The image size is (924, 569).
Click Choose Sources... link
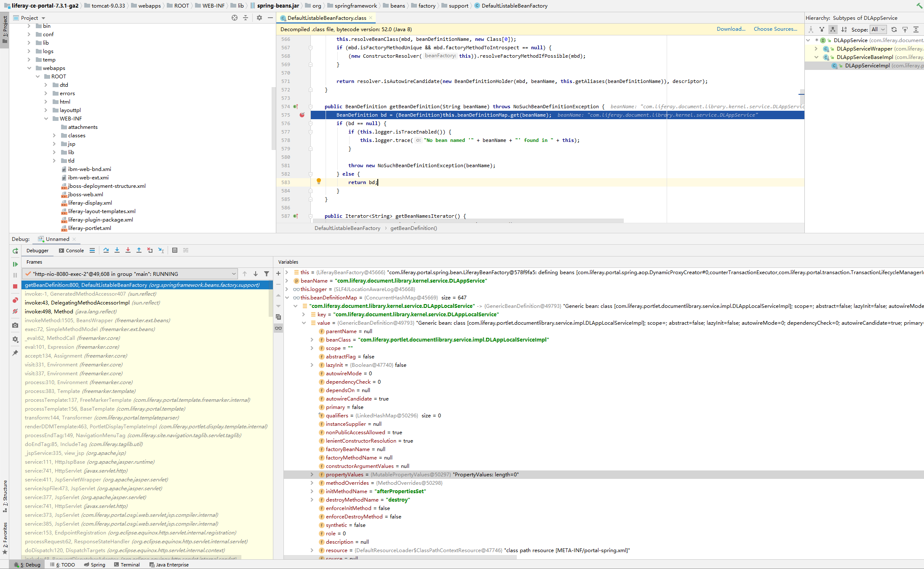coord(775,29)
